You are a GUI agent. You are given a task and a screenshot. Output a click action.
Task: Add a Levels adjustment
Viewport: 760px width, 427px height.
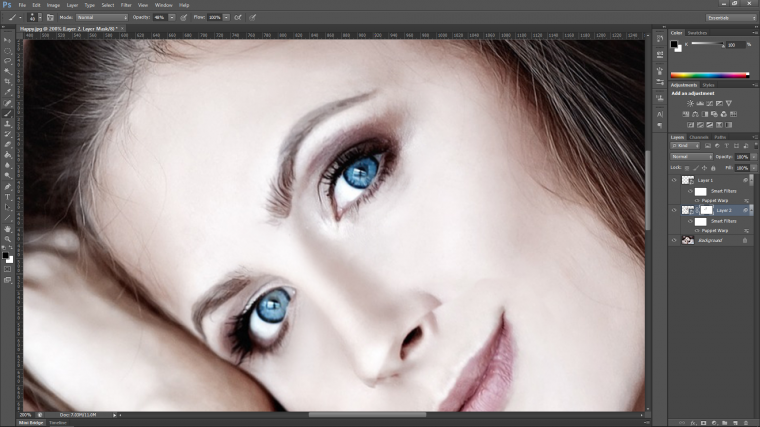click(x=700, y=103)
